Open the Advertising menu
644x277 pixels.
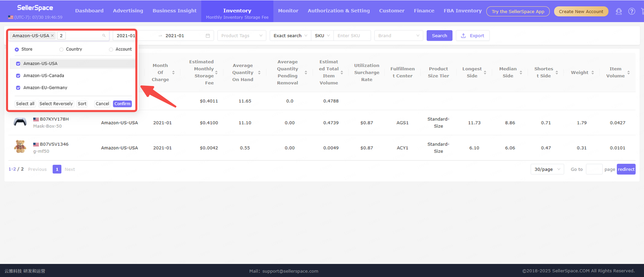(128, 11)
